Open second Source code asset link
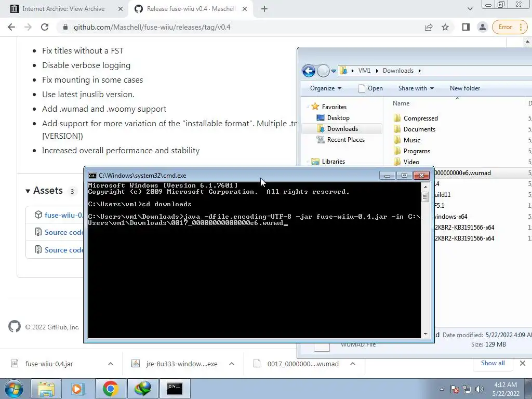This screenshot has height=399, width=532. (x=63, y=250)
